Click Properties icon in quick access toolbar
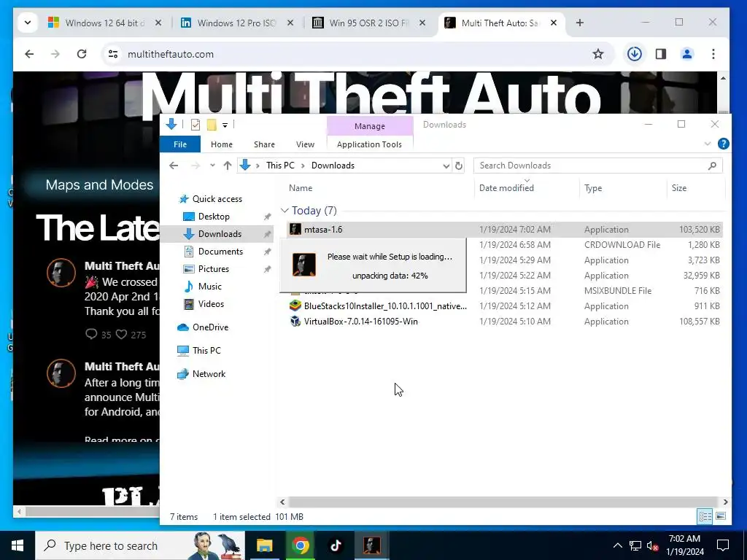Image resolution: width=747 pixels, height=560 pixels. [x=196, y=125]
